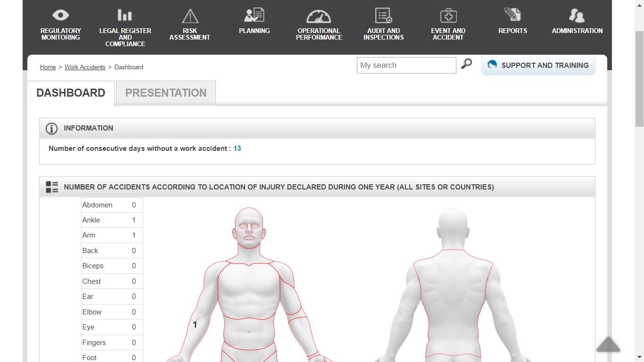Viewport: 644px width, 362px height.
Task: Select the Ankle row label
Action: point(91,220)
